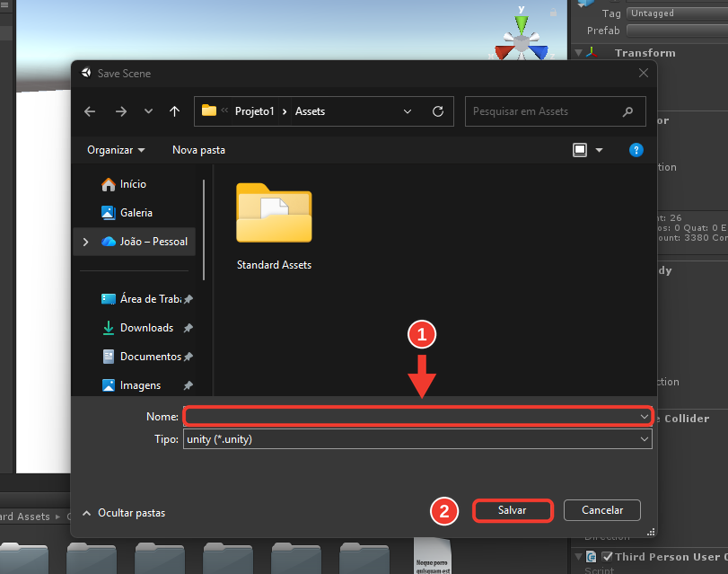Open recent locations chevron in navigation bar
Screen dimensions: 728x574
(149, 111)
